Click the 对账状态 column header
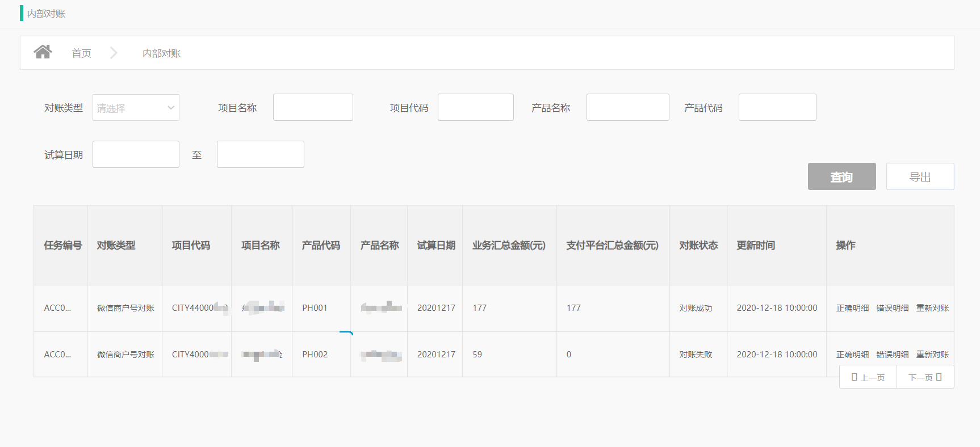980x447 pixels. pos(699,245)
